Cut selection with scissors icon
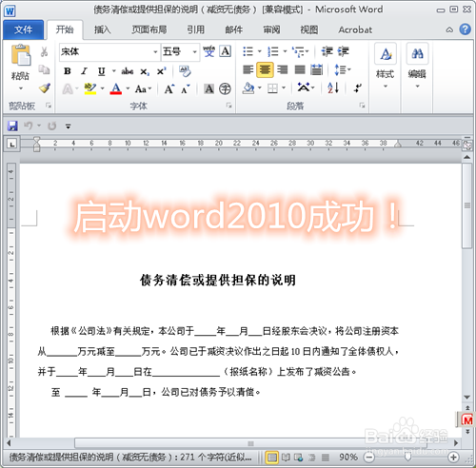The height and width of the screenshot is (468, 476). (x=44, y=51)
